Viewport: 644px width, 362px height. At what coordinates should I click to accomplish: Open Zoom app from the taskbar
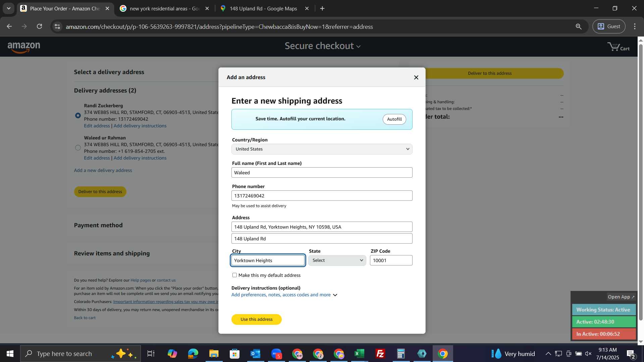[276, 354]
